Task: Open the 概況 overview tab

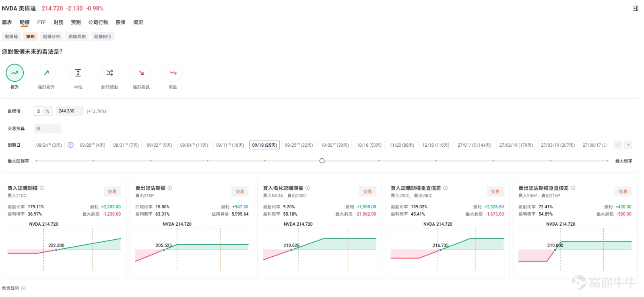Action: (138, 23)
